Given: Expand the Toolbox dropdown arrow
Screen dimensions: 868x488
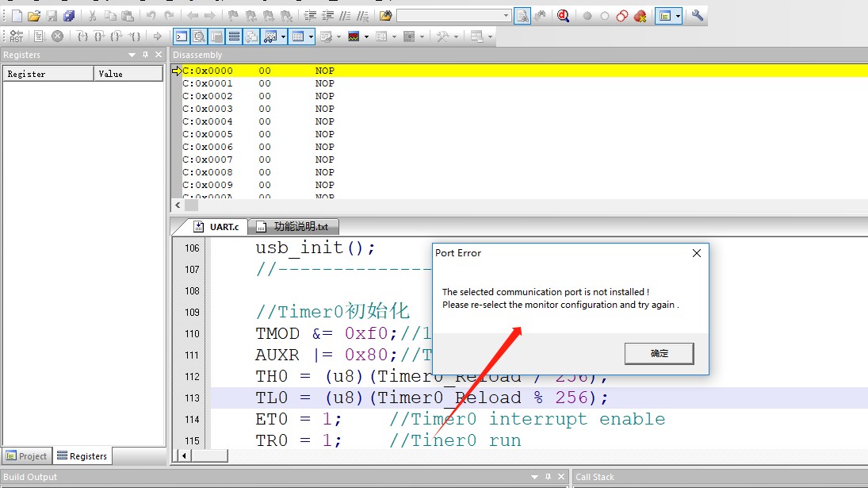Looking at the screenshot, I should coord(456,37).
